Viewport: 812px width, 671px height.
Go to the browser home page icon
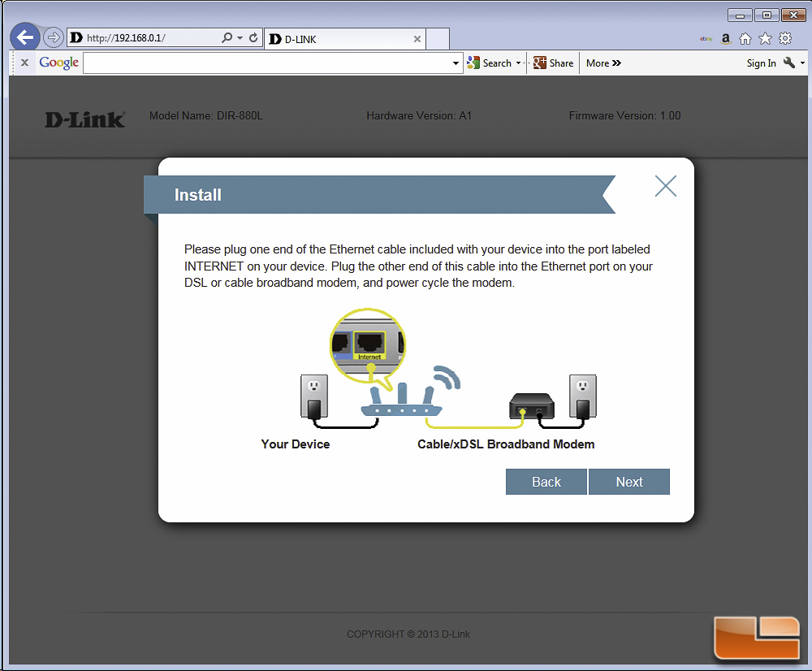pyautogui.click(x=745, y=38)
